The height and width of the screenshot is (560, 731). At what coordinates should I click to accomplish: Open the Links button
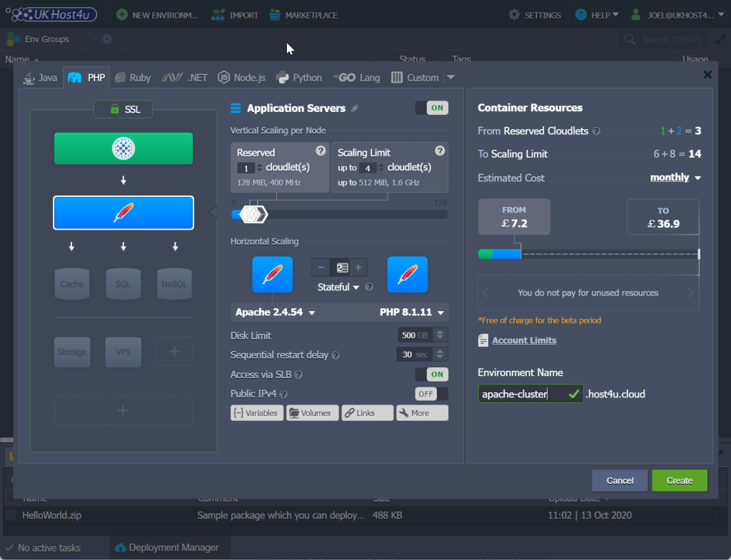(368, 413)
